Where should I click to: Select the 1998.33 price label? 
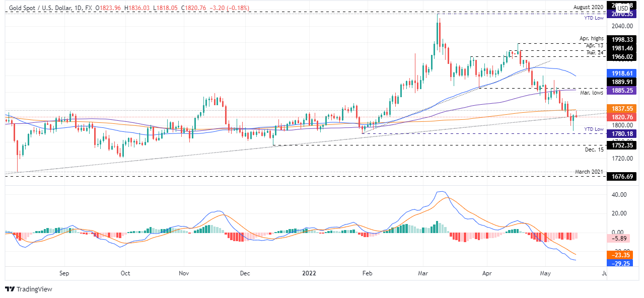(622, 39)
